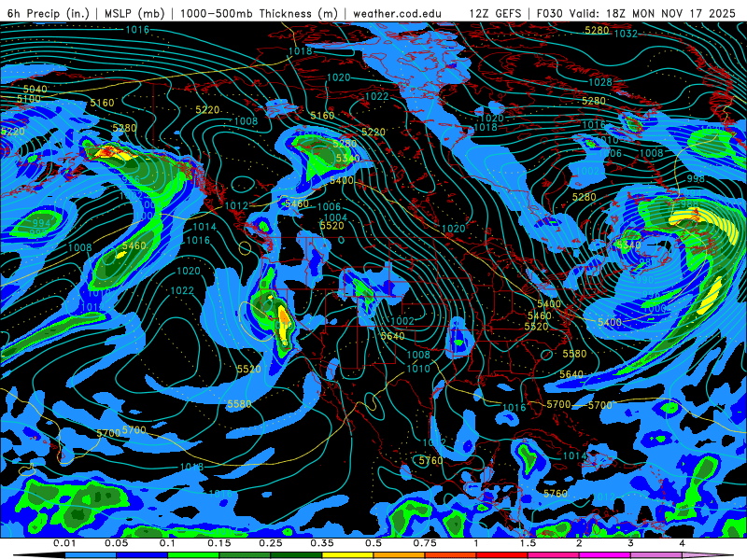Click the '1000-500mb Thickness (m)' header label
Viewport: 747px width, 560px height.
tap(259, 13)
